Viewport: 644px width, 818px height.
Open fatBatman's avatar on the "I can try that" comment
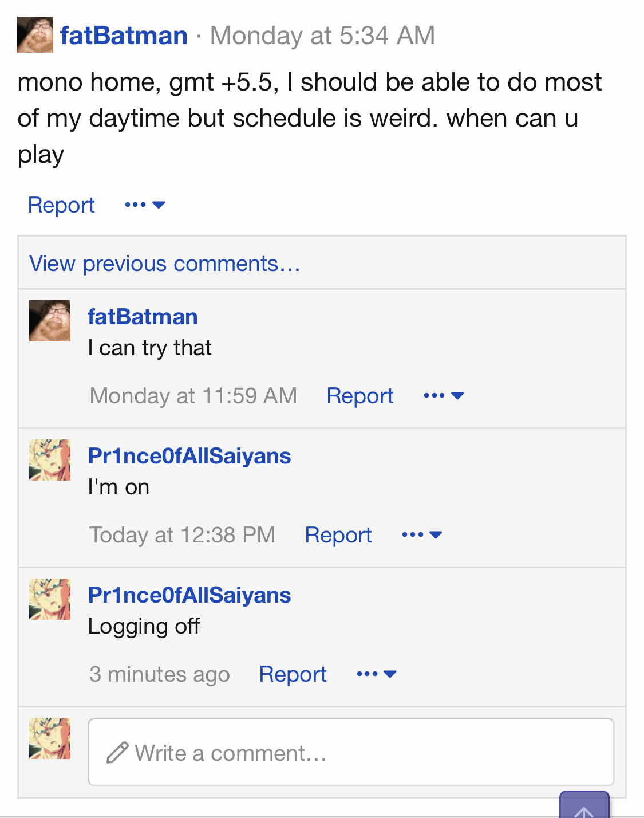(x=50, y=321)
